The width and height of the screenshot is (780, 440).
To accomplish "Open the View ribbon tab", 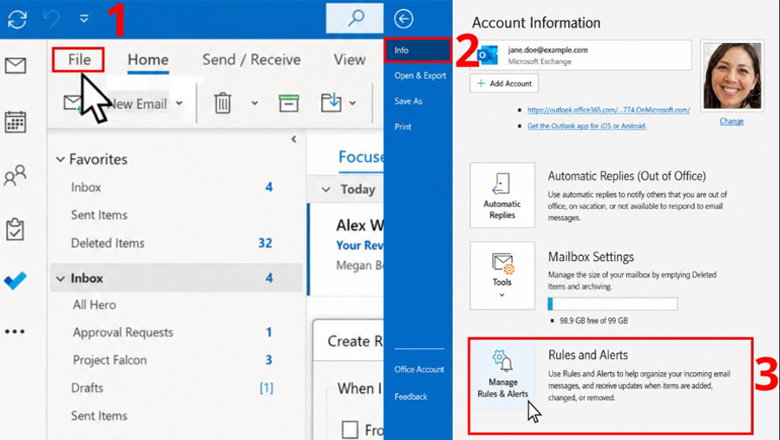I will (x=349, y=60).
